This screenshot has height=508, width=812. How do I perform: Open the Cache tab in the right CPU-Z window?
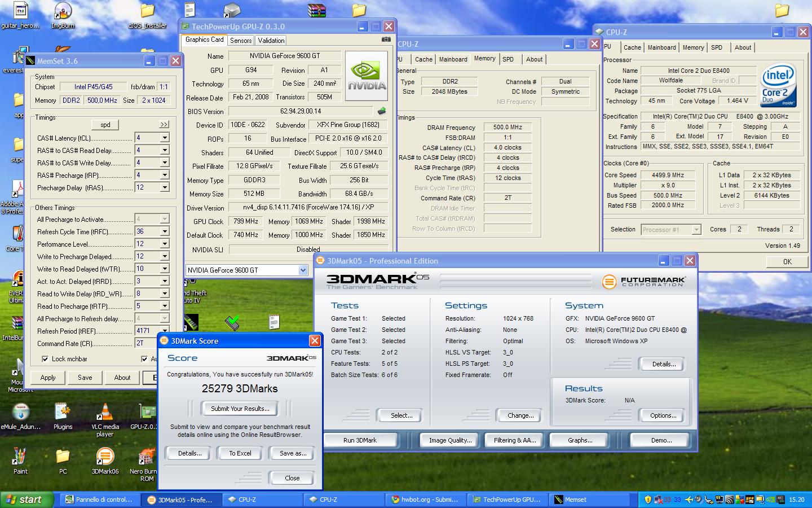tap(632, 48)
